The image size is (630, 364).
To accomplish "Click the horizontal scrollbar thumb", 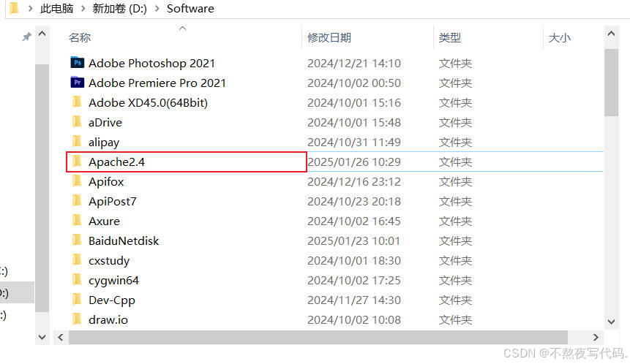I will (x=318, y=337).
